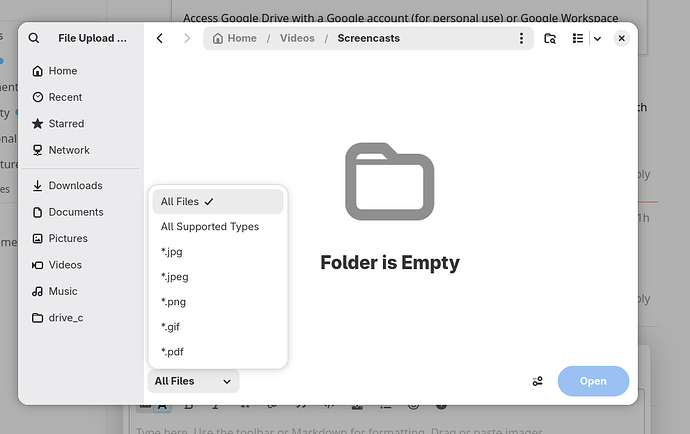The height and width of the screenshot is (434, 690).
Task: Close the File Upload dialog
Action: click(621, 38)
